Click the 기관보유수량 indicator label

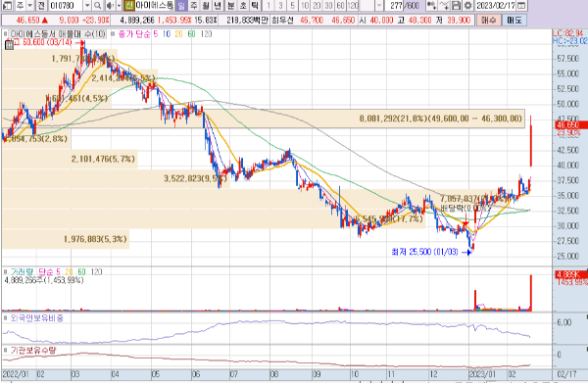pyautogui.click(x=33, y=350)
